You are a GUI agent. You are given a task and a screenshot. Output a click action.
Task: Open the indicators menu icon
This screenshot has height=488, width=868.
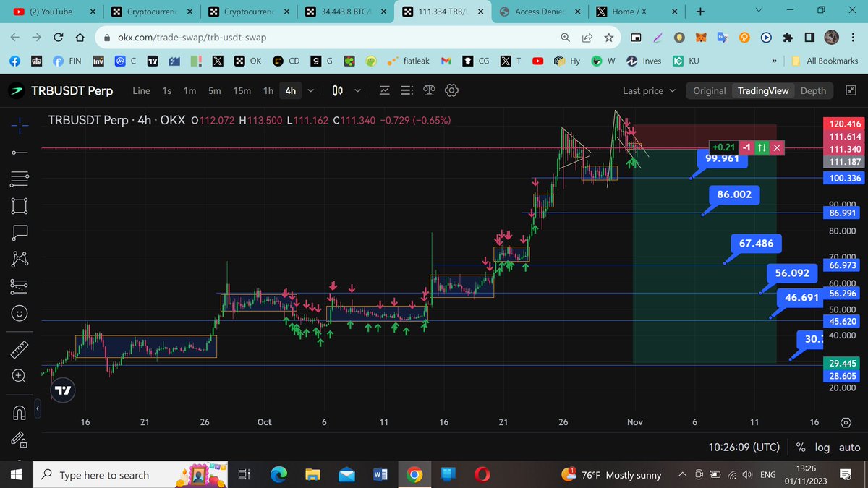pos(383,90)
